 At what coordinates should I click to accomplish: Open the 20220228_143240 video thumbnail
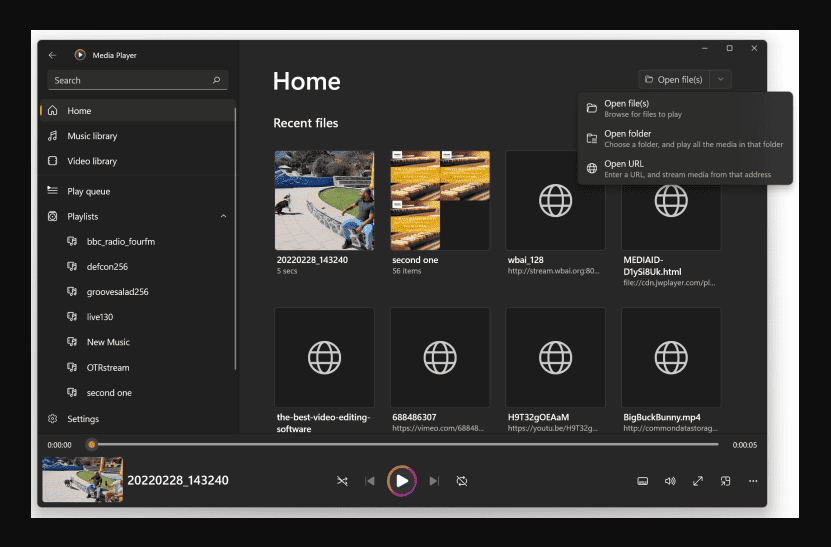(324, 200)
